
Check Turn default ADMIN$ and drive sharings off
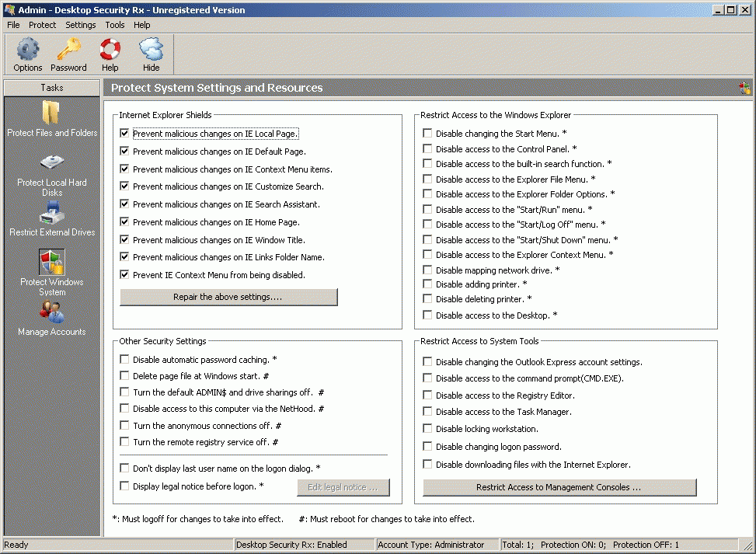(x=124, y=392)
